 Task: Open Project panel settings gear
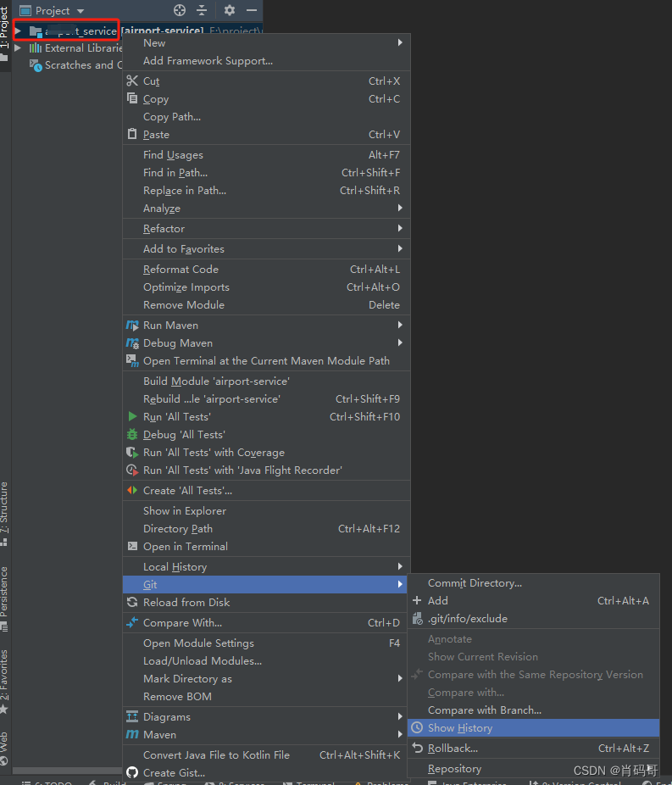(x=229, y=10)
